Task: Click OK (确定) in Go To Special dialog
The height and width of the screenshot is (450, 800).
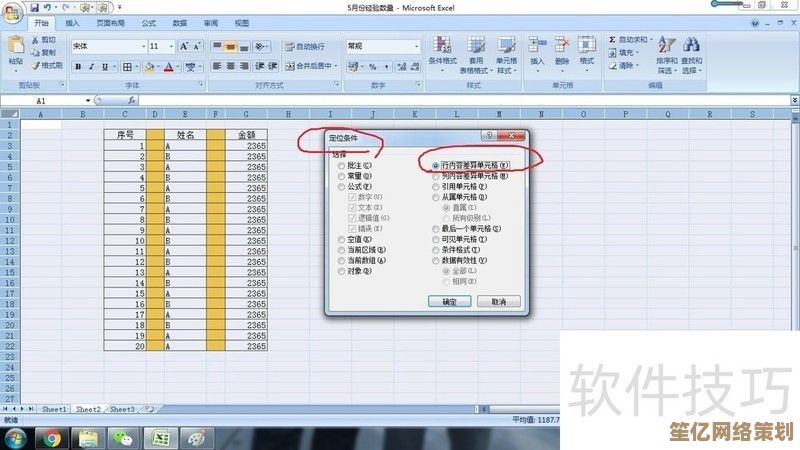Action: (x=449, y=302)
